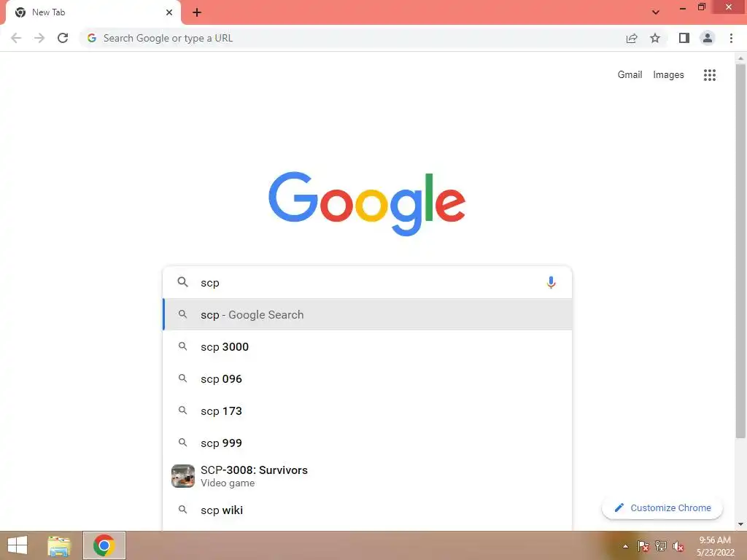The image size is (747, 560).
Task: Select the 'scp wiki' suggestion
Action: tap(368, 510)
